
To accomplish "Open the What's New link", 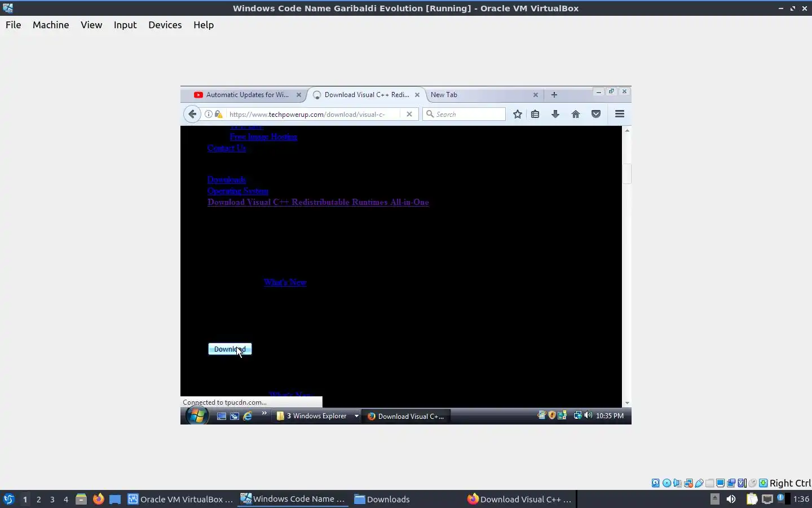I will [x=285, y=282].
